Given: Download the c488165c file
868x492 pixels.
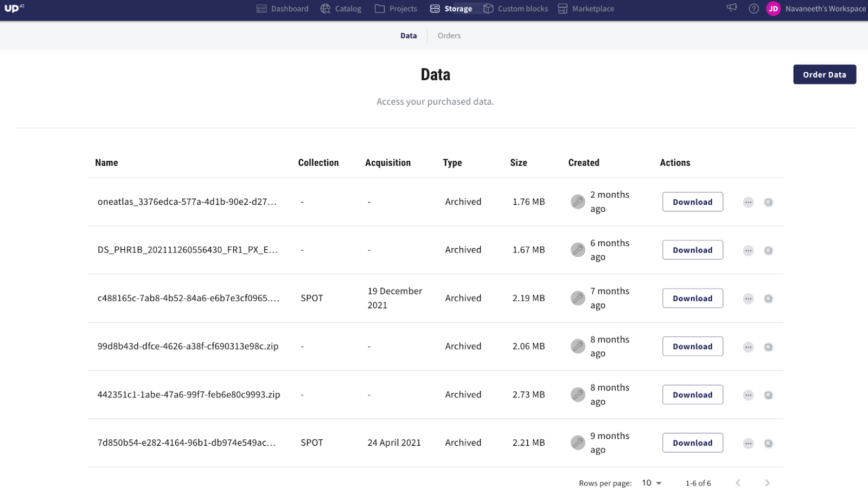Looking at the screenshot, I should coord(693,298).
